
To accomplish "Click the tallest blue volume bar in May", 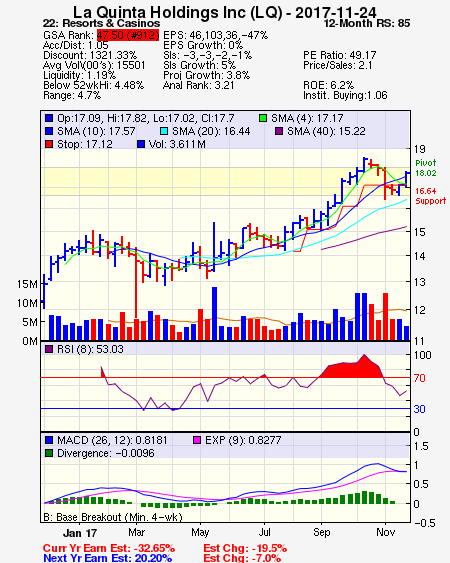I will pyautogui.click(x=214, y=313).
